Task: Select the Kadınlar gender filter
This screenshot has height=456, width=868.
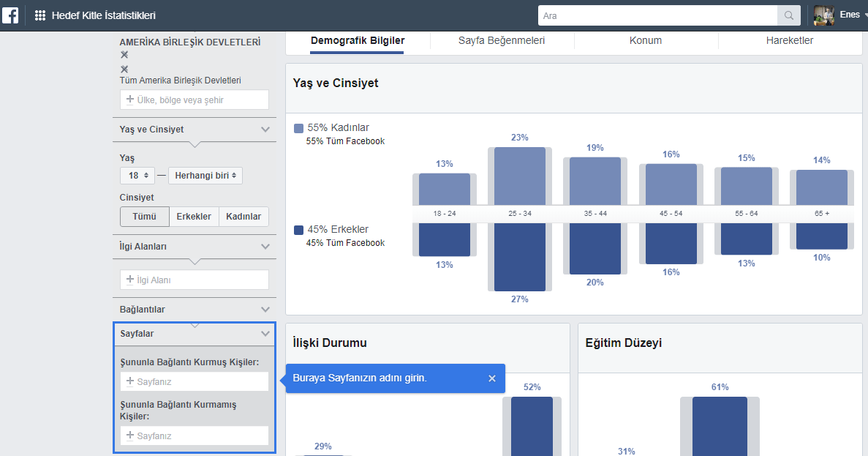Action: coord(244,216)
